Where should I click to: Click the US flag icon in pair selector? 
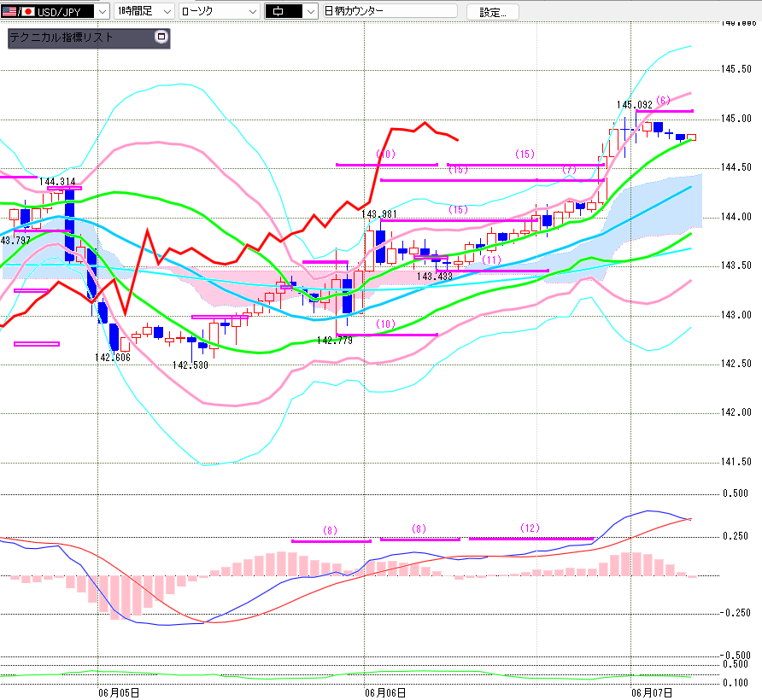point(9,12)
